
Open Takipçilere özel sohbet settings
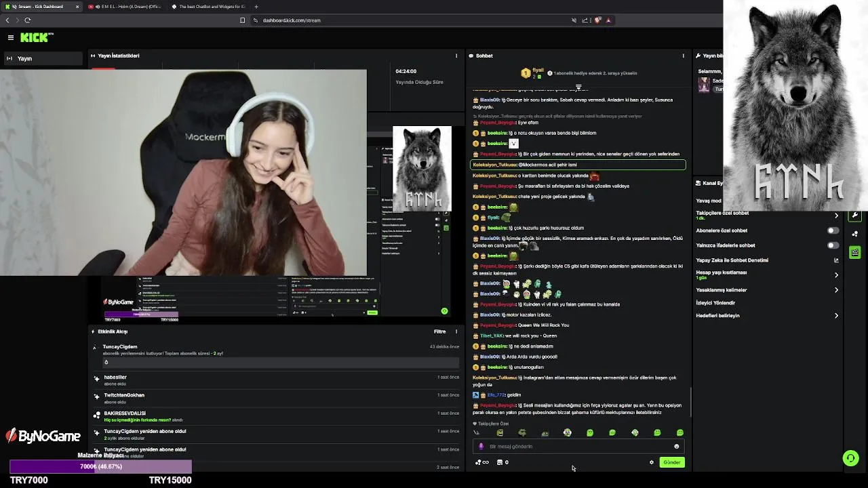coord(768,215)
